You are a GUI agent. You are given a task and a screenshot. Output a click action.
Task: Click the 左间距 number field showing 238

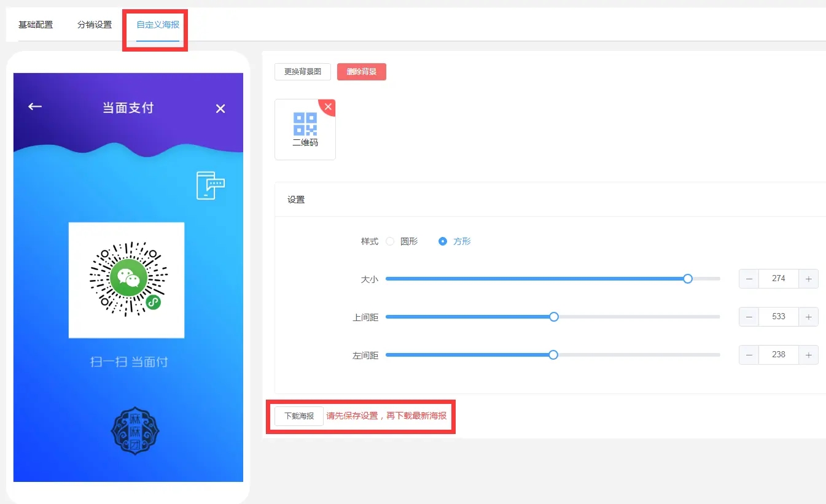coord(779,355)
